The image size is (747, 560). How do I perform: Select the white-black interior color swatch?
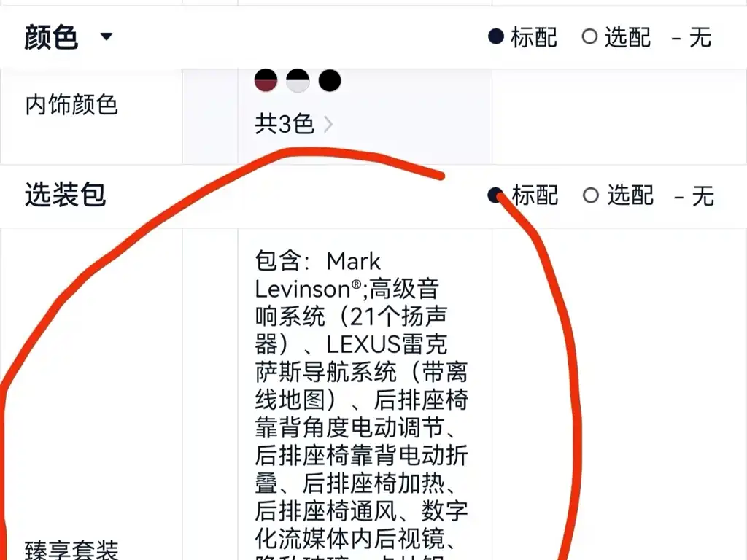298,80
